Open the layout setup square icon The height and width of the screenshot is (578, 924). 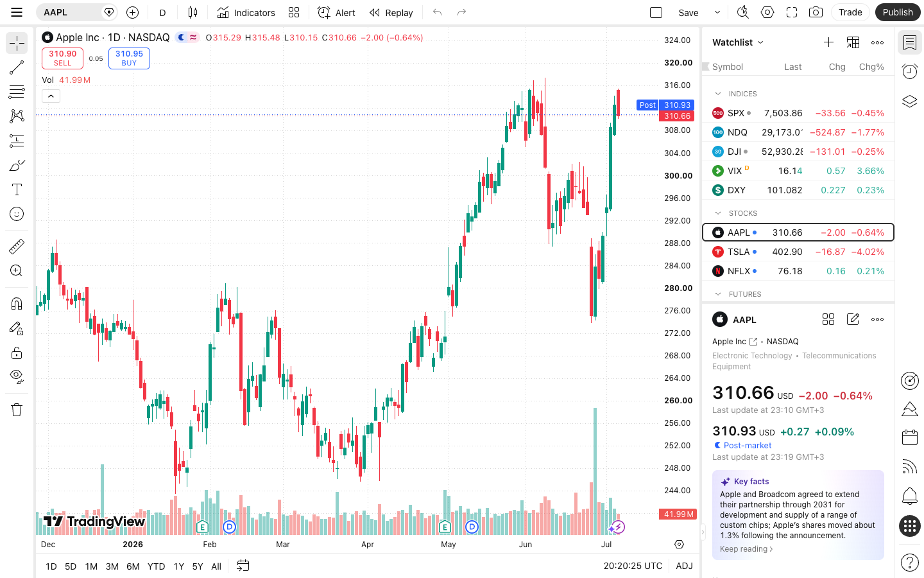656,12
